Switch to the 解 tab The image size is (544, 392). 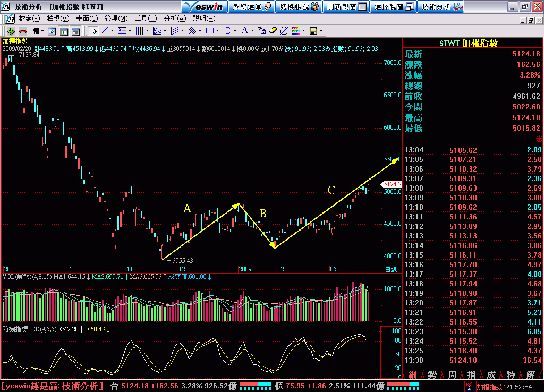[x=531, y=374]
